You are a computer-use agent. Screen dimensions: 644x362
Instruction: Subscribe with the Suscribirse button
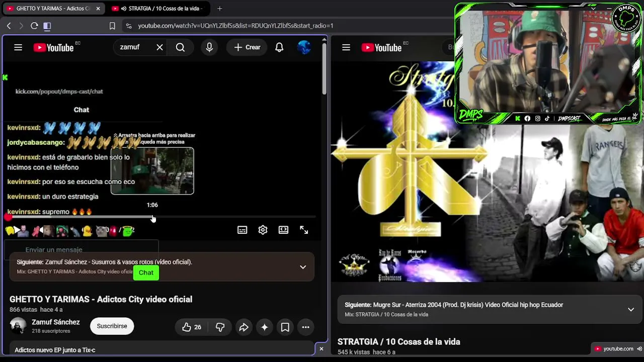tap(112, 326)
